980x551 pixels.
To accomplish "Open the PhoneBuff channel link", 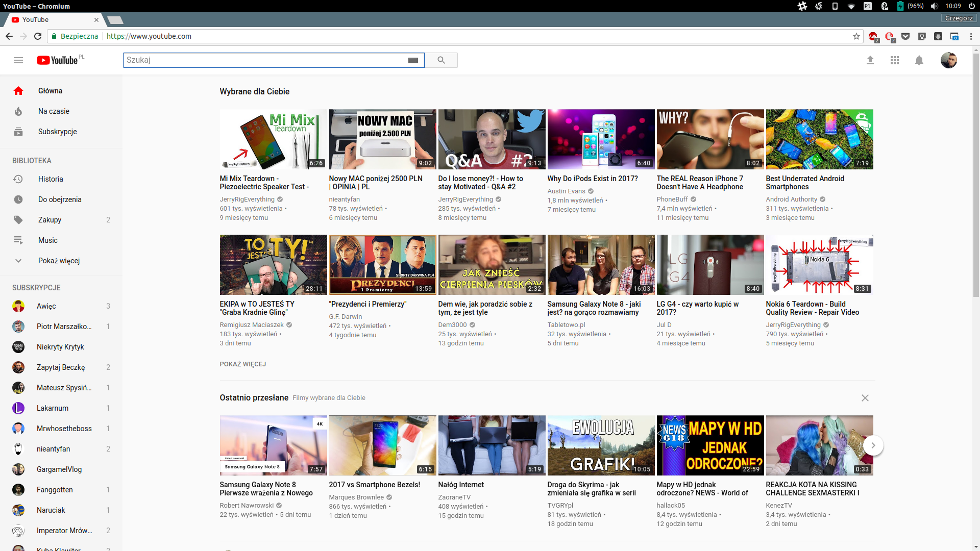I will pyautogui.click(x=672, y=199).
